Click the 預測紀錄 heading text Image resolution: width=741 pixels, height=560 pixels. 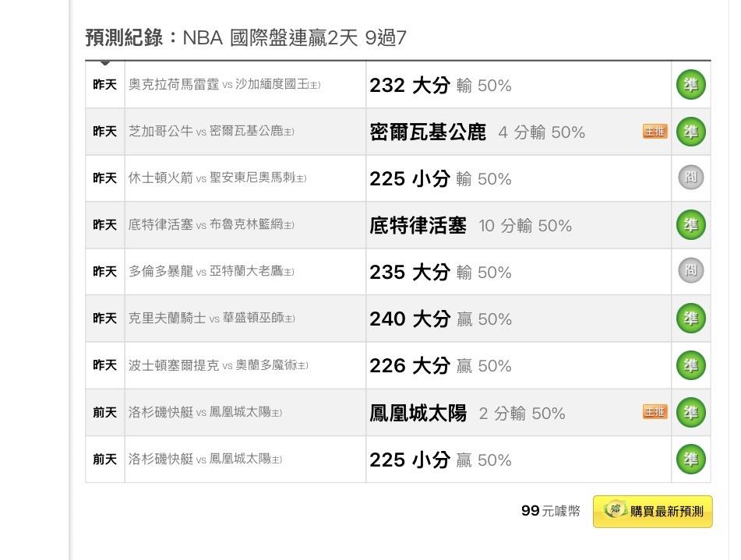pyautogui.click(x=125, y=38)
